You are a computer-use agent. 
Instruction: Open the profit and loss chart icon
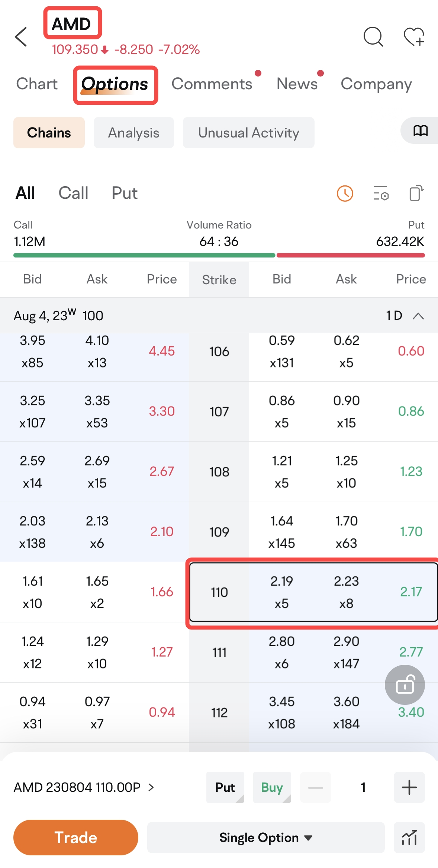pyautogui.click(x=409, y=838)
